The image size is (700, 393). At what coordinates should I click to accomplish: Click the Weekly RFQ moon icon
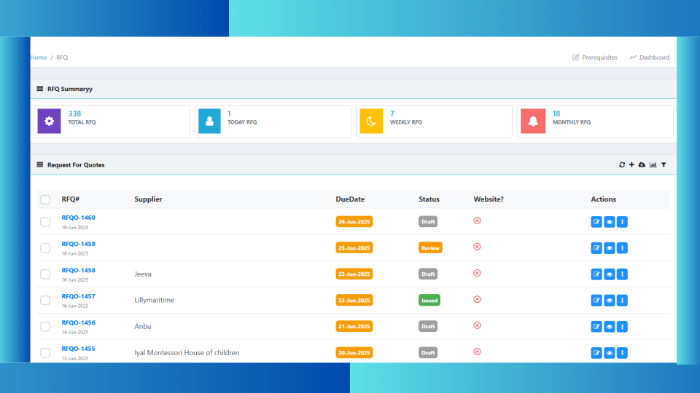coord(371,121)
